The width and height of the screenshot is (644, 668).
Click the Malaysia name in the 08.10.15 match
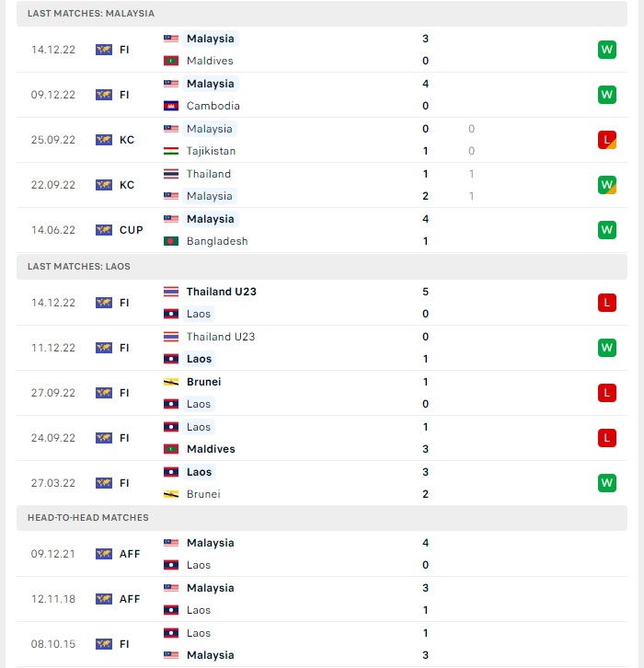pyautogui.click(x=211, y=655)
